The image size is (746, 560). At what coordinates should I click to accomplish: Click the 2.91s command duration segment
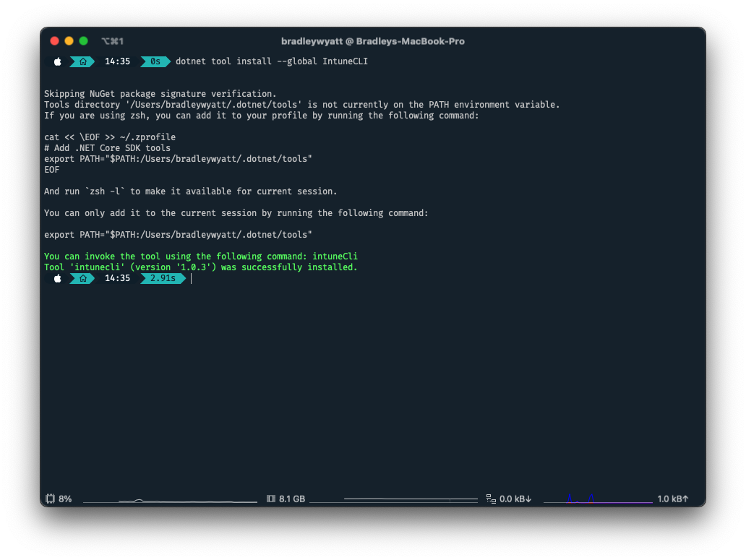(x=163, y=278)
